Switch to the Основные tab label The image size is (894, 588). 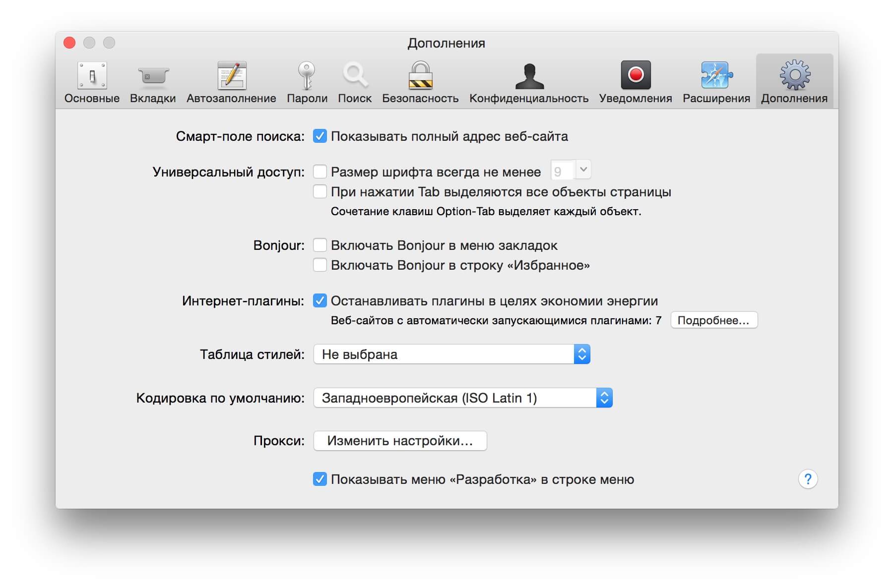click(x=92, y=98)
